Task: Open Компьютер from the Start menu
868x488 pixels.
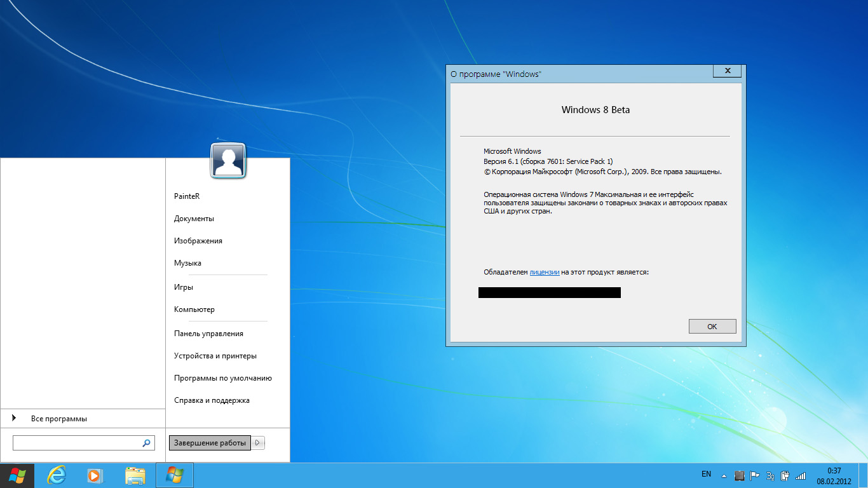Action: pyautogui.click(x=194, y=309)
